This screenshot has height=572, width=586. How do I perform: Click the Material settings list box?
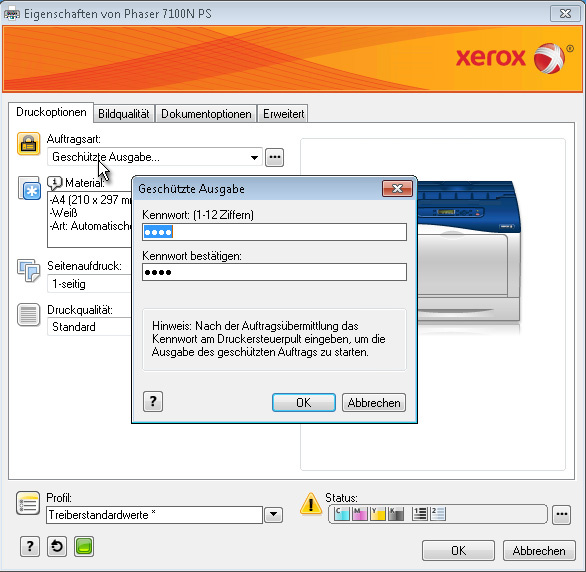click(89, 219)
